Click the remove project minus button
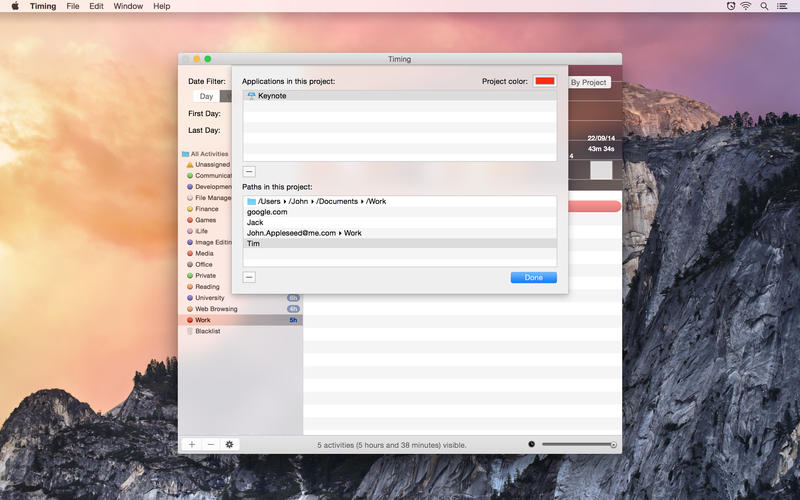This screenshot has width=800, height=500. coord(210,444)
